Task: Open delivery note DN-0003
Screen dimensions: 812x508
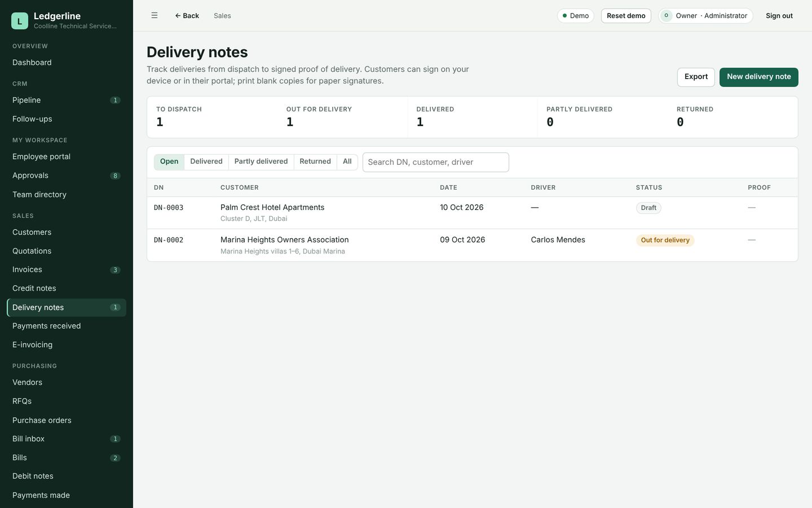Action: point(169,208)
